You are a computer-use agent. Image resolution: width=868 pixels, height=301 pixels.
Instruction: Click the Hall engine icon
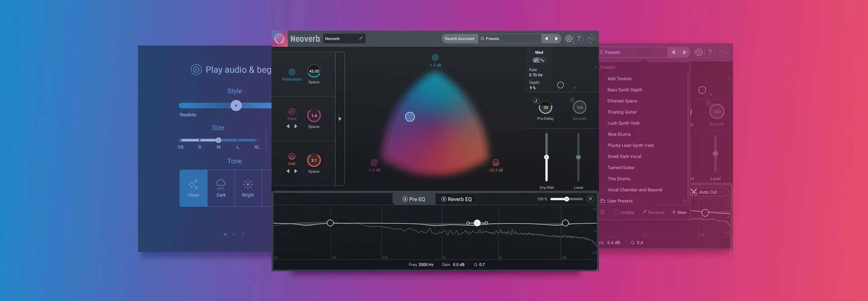point(292,156)
